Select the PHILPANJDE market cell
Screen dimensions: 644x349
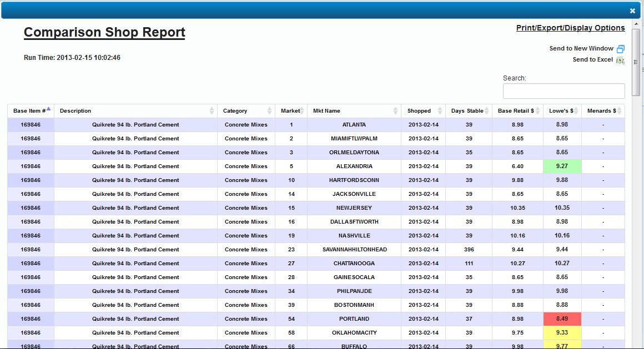point(354,291)
